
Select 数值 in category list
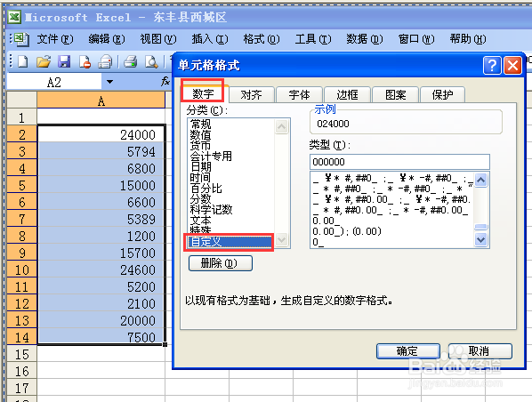pyautogui.click(x=200, y=135)
